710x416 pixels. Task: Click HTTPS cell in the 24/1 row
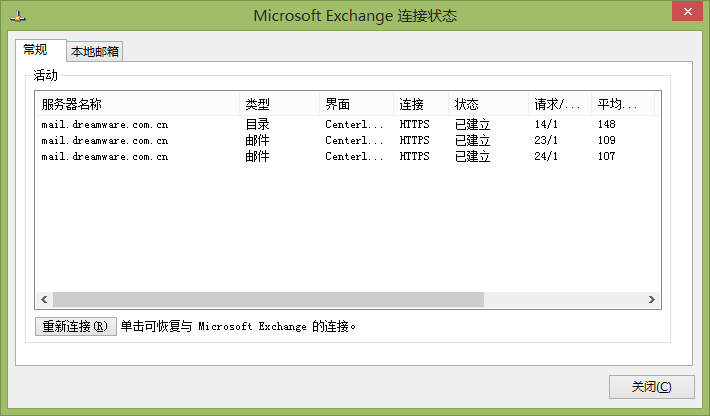[x=414, y=156]
